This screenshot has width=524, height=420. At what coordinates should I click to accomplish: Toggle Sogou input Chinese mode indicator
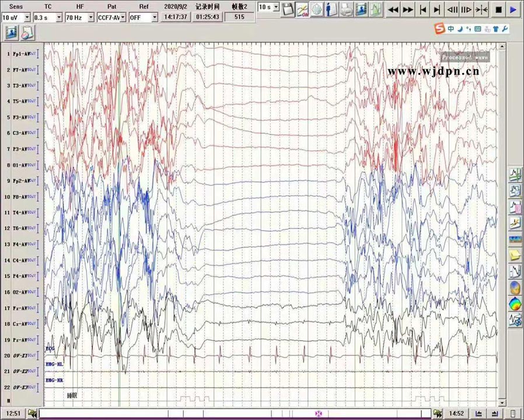[x=451, y=29]
